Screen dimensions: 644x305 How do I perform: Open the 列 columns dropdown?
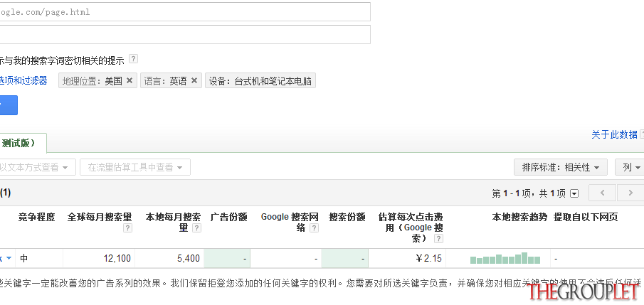click(630, 167)
